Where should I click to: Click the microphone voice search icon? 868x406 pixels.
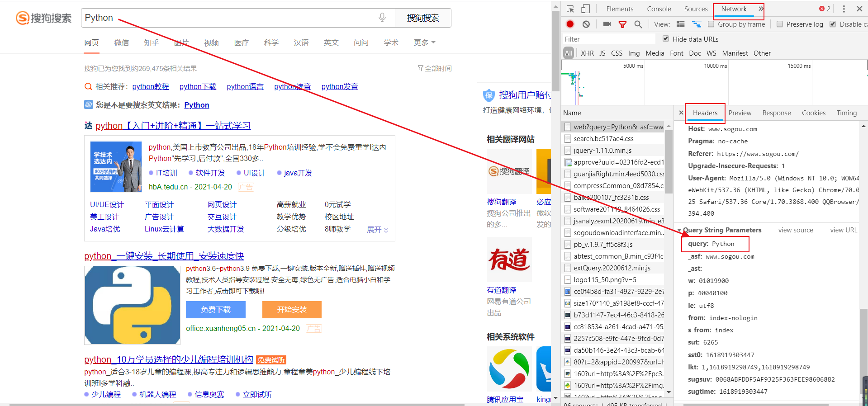382,17
